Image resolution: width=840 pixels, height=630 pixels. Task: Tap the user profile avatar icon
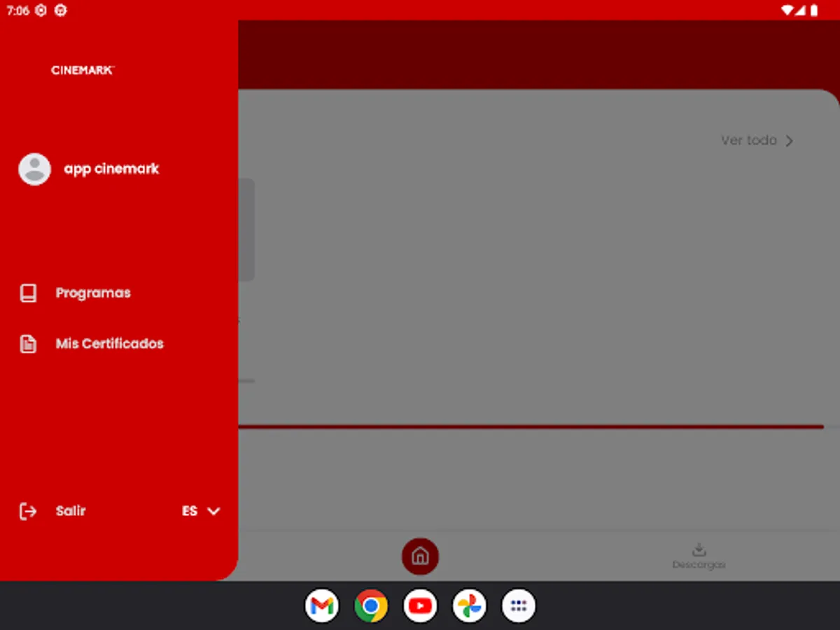tap(34, 169)
